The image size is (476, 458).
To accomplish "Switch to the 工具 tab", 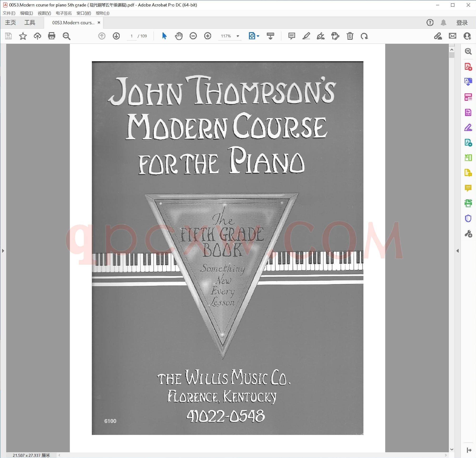I will click(30, 23).
